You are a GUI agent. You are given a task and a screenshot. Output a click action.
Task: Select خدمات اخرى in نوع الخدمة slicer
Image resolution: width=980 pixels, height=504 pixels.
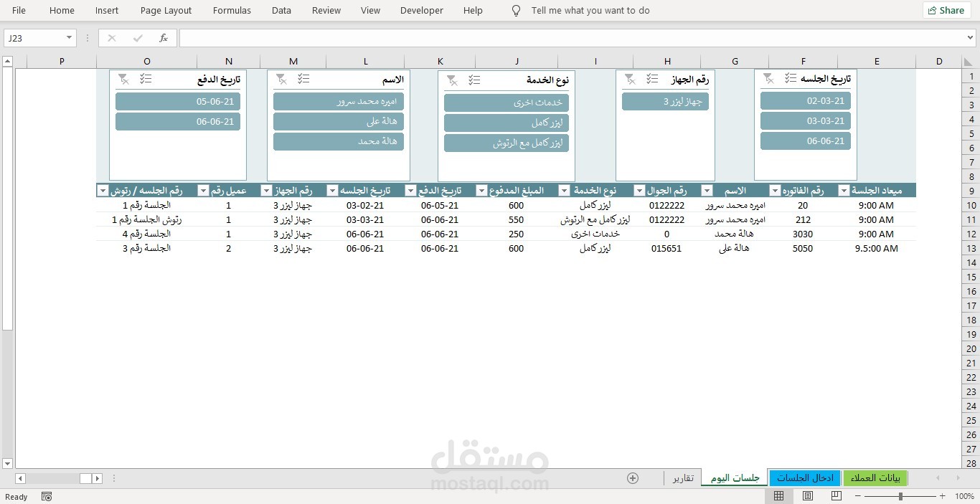point(507,103)
